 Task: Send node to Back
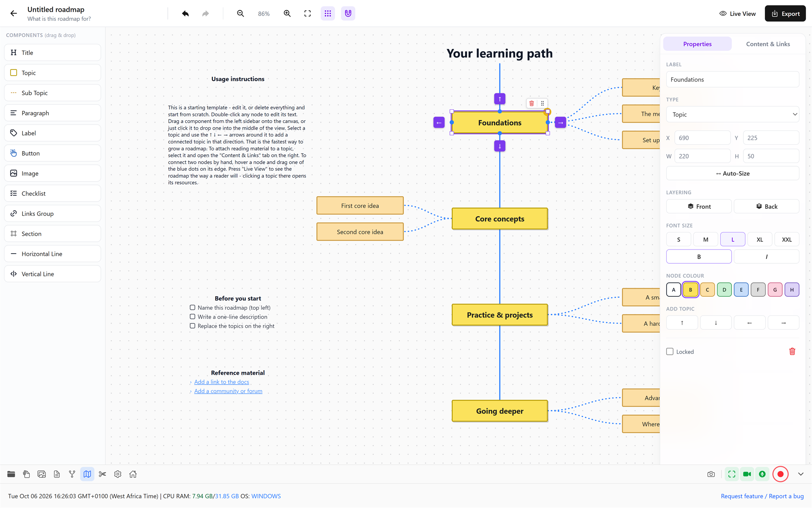pos(767,206)
